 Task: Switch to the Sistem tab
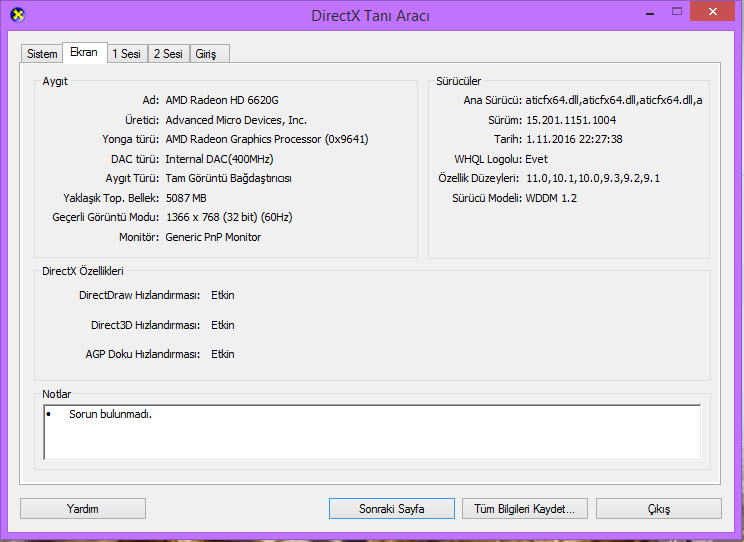(x=42, y=54)
